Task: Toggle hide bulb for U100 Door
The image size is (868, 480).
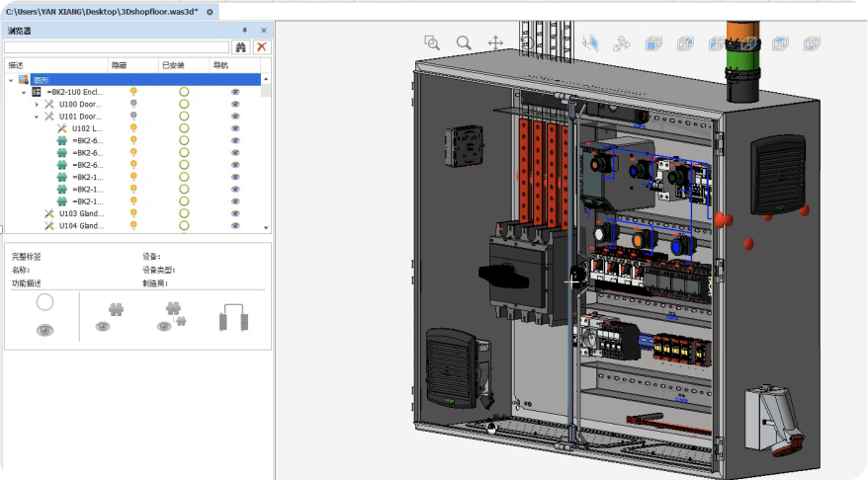Action: click(x=133, y=104)
